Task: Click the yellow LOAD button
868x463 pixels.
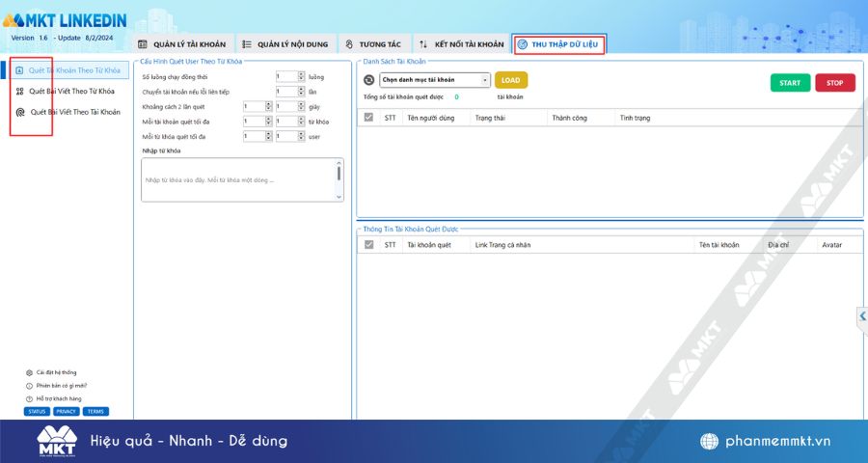Action: click(511, 80)
